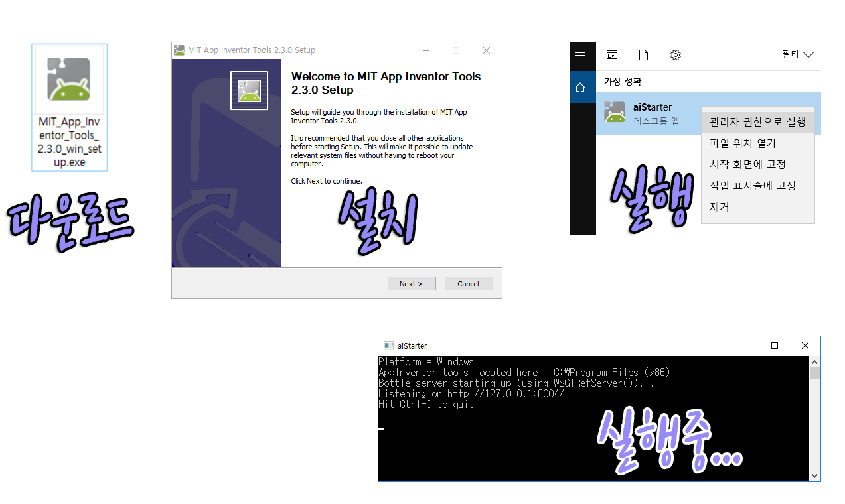Click the console scrollbar thumb

tap(815, 373)
